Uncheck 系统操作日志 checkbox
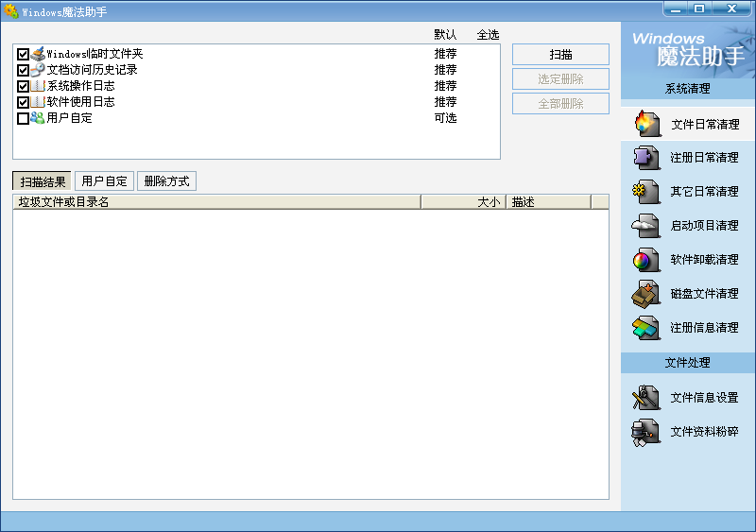756x532 pixels. (x=24, y=87)
